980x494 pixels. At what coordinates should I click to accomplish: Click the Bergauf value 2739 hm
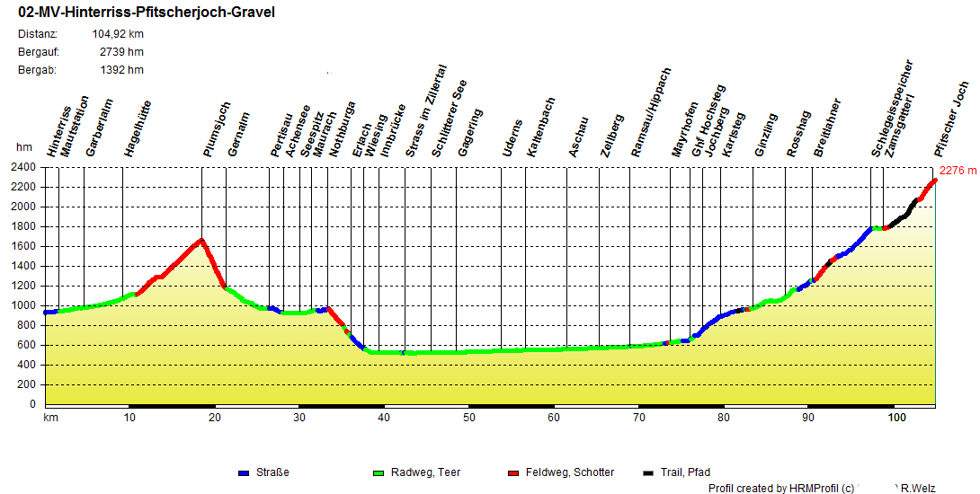(121, 52)
